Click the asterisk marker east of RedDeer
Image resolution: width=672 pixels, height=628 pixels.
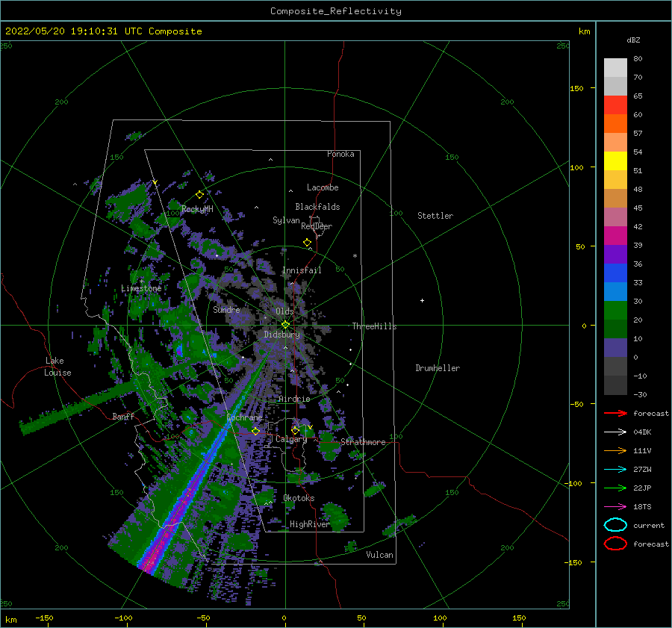pos(355,256)
